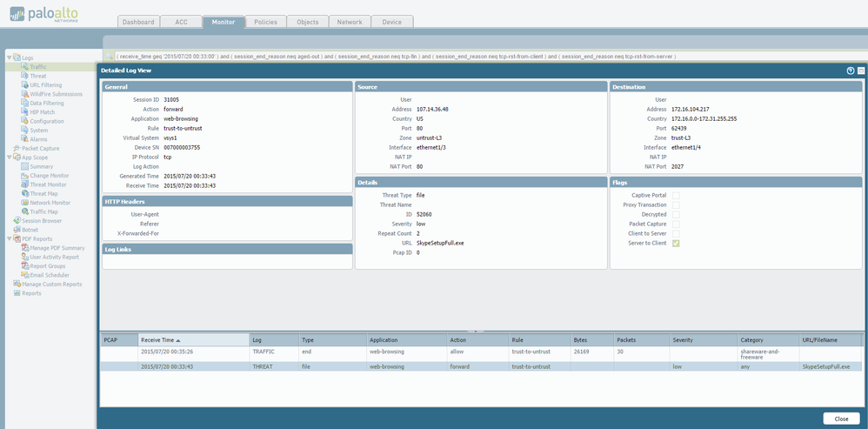
Task: Collapse the App Scope tree node
Action: pyautogui.click(x=9, y=158)
